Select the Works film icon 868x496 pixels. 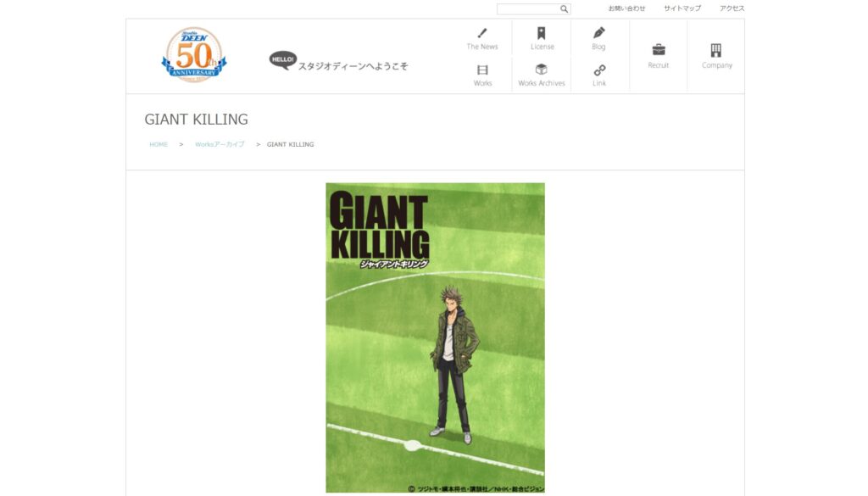482,70
